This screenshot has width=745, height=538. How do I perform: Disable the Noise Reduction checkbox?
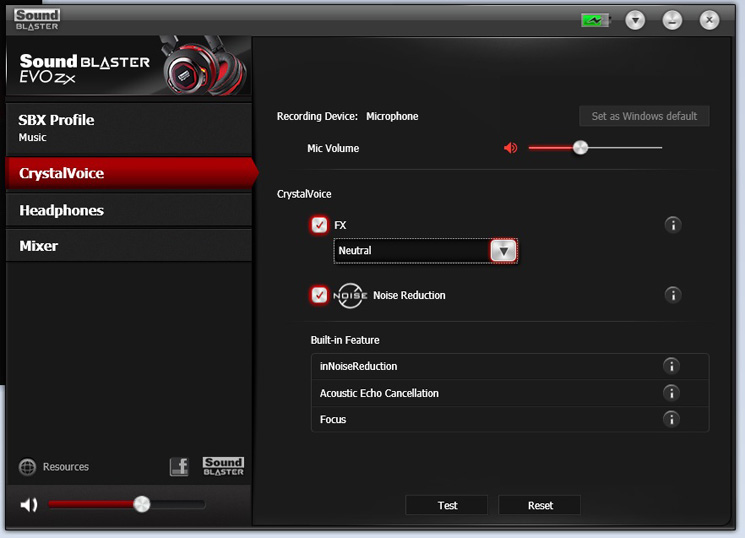319,295
